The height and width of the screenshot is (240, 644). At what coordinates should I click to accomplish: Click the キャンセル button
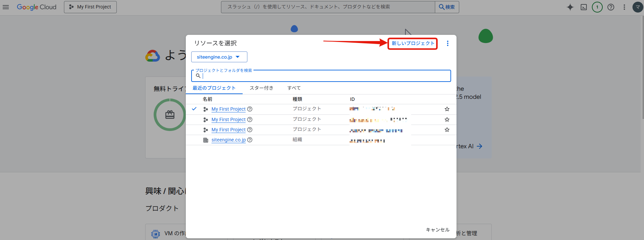pyautogui.click(x=438, y=230)
